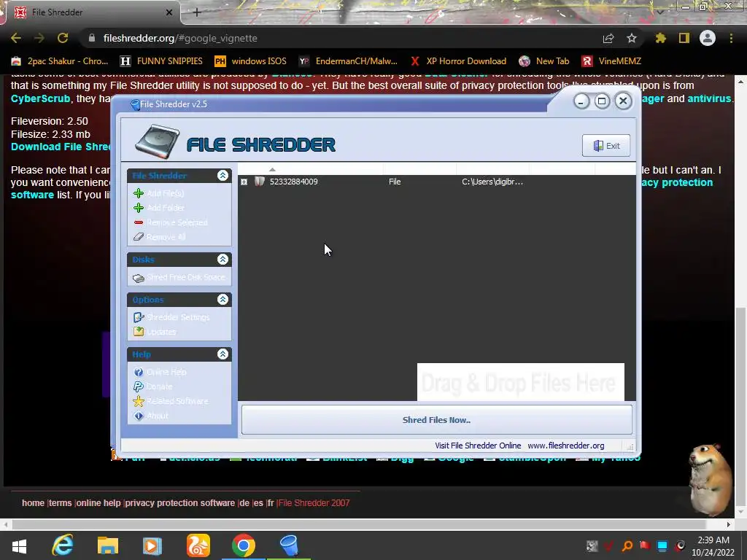Click the Related Software star icon

point(139,401)
